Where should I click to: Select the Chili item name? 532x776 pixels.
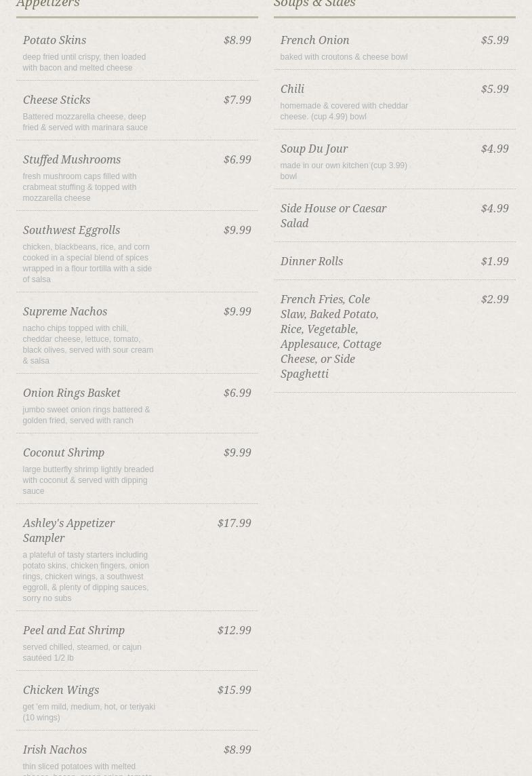(292, 90)
